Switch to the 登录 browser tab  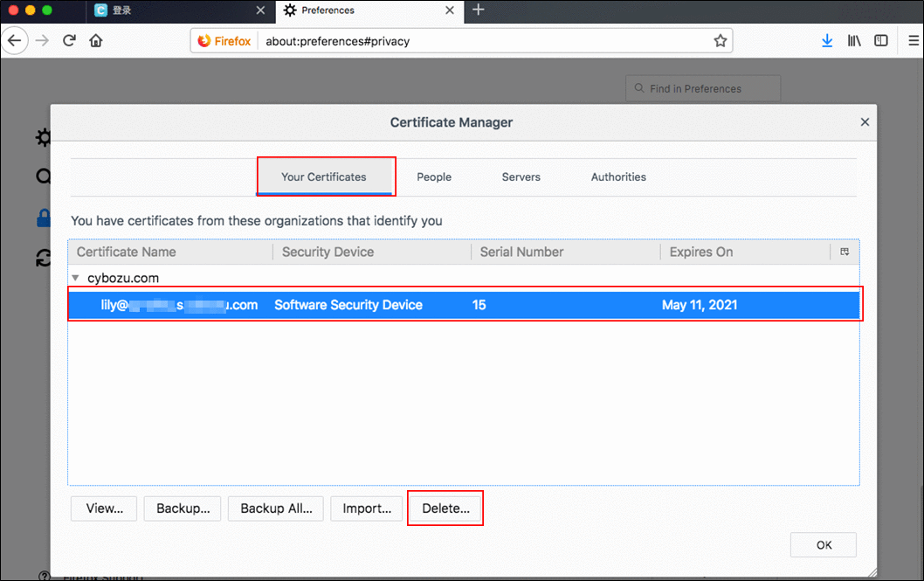pos(180,10)
